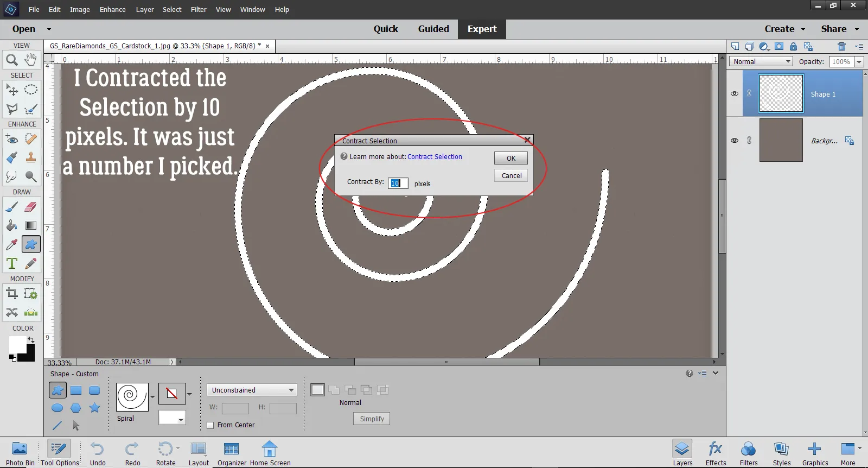Click the Clone Stamp tool
The width and height of the screenshot is (868, 468).
(x=31, y=158)
